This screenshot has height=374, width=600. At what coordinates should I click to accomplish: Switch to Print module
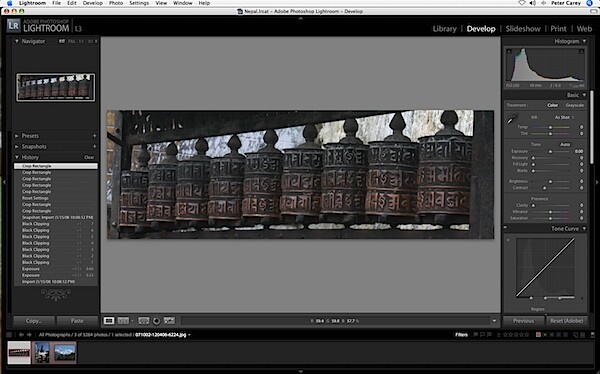[558, 29]
